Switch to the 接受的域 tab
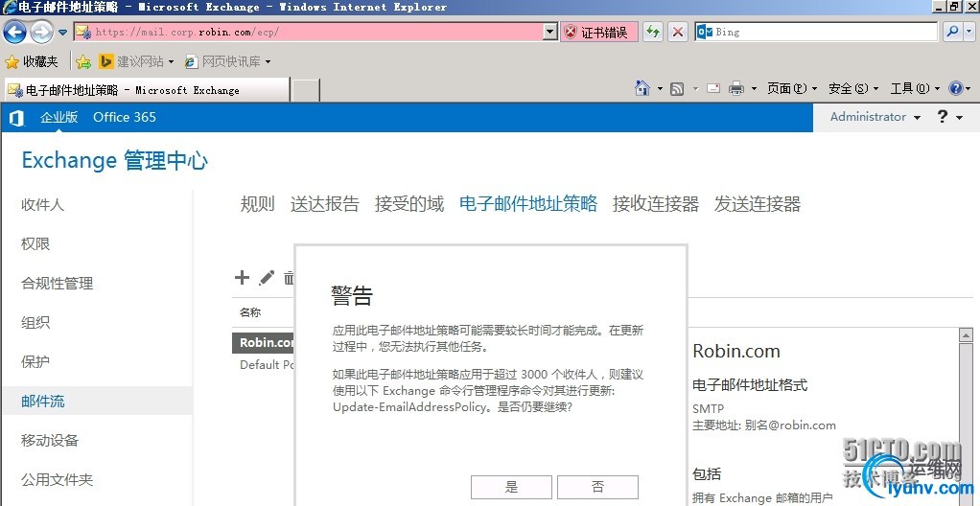980x506 pixels. tap(408, 204)
